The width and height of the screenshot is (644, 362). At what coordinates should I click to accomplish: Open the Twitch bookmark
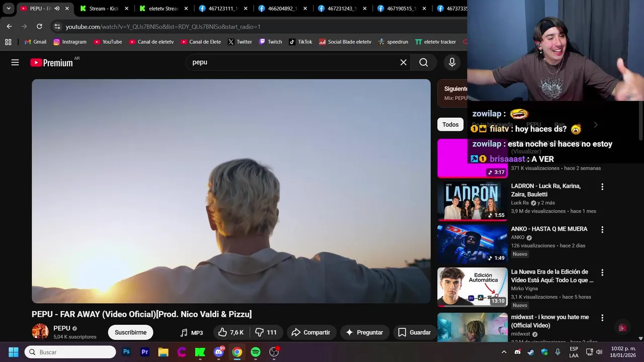pos(270,42)
